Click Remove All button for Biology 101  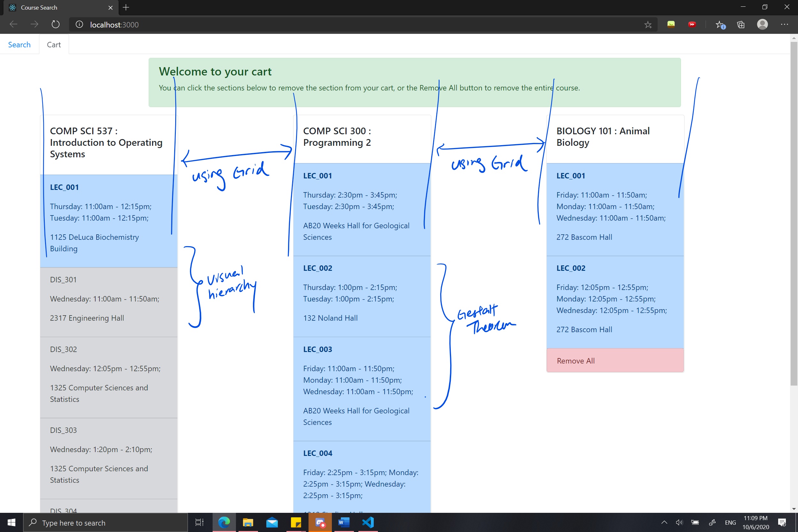615,360
